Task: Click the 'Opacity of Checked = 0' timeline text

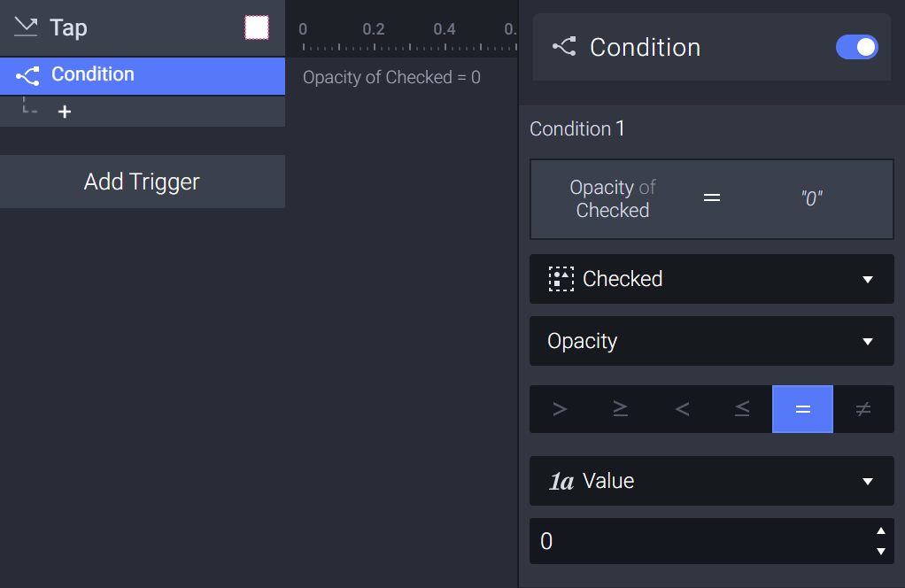Action: click(x=392, y=77)
